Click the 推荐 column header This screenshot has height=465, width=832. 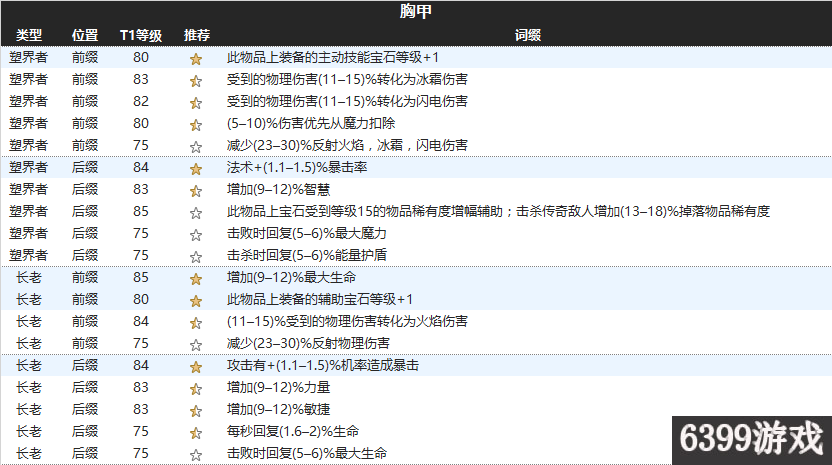point(197,35)
